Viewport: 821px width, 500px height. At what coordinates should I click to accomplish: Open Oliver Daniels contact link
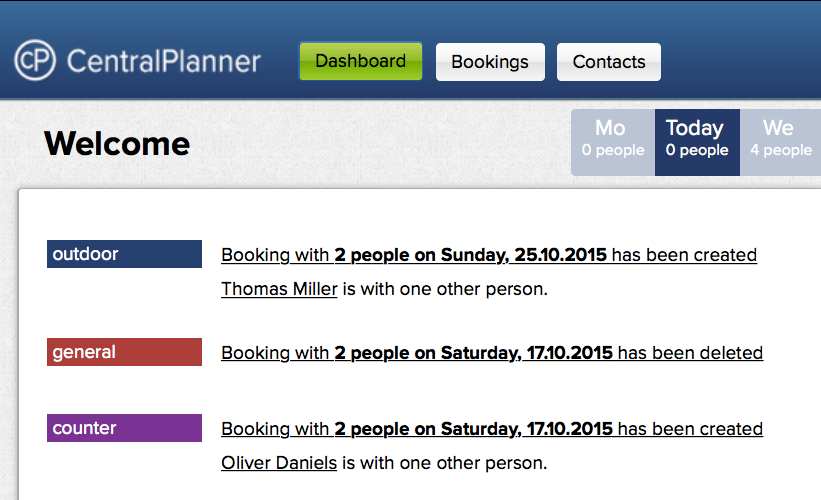tap(279, 463)
